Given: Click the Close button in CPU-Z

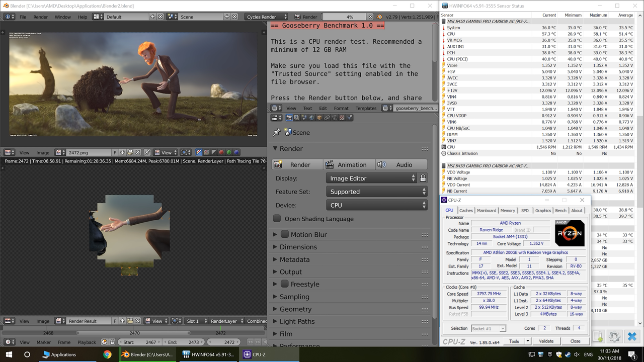Looking at the screenshot, I should click(x=575, y=341).
